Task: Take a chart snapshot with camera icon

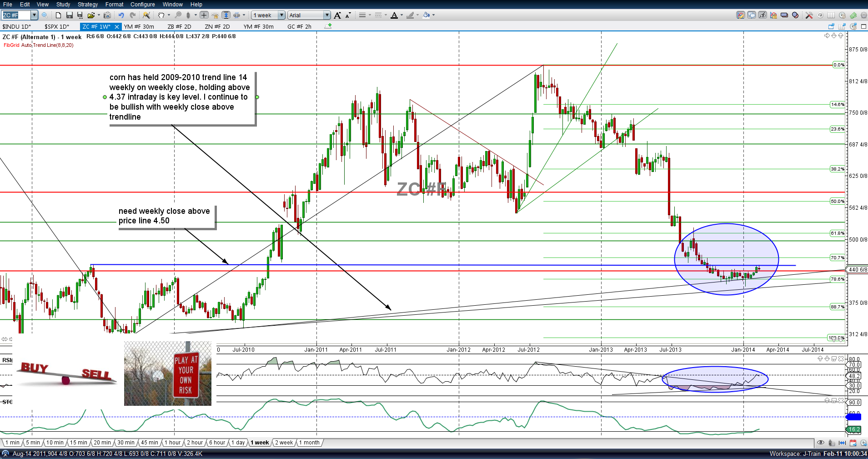Action: click(107, 15)
